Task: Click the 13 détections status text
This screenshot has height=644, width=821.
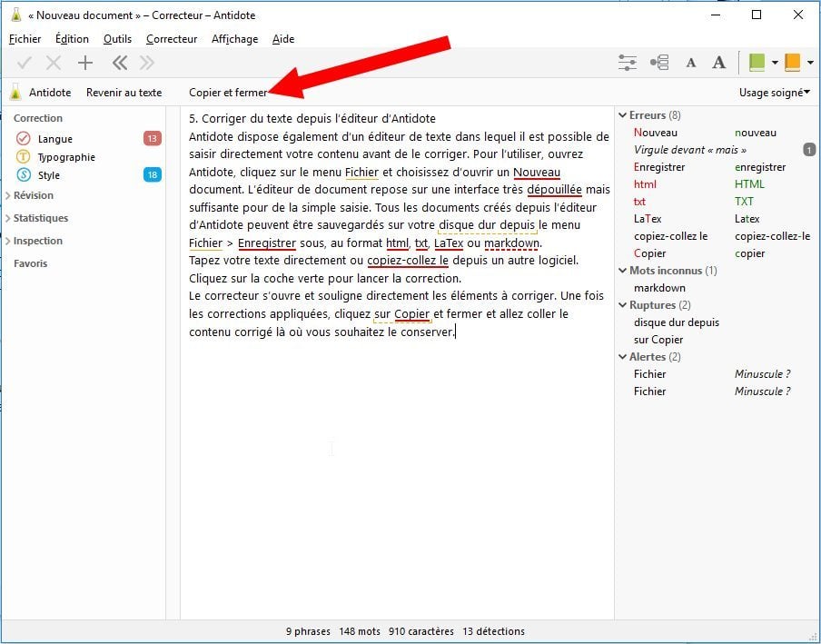Action: coord(493,631)
